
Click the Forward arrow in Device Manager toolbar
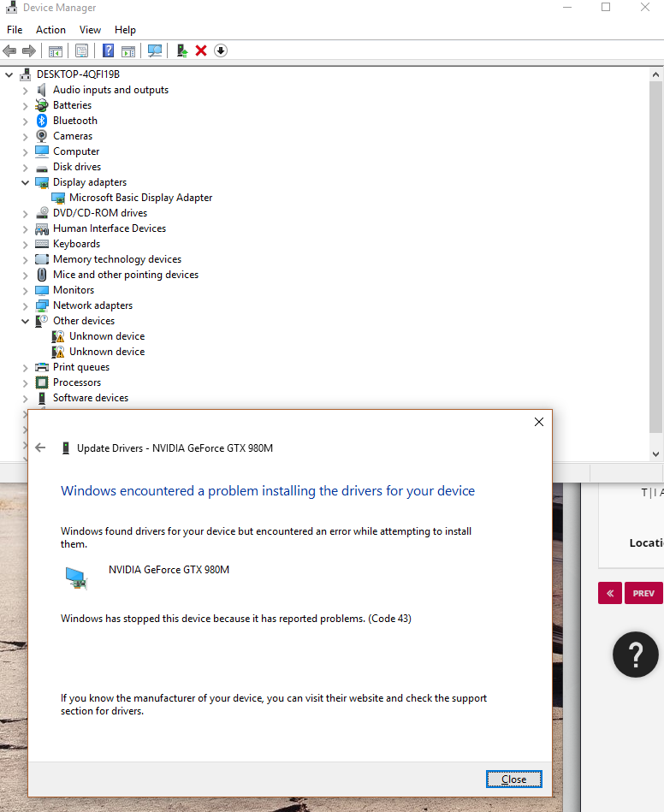point(29,50)
